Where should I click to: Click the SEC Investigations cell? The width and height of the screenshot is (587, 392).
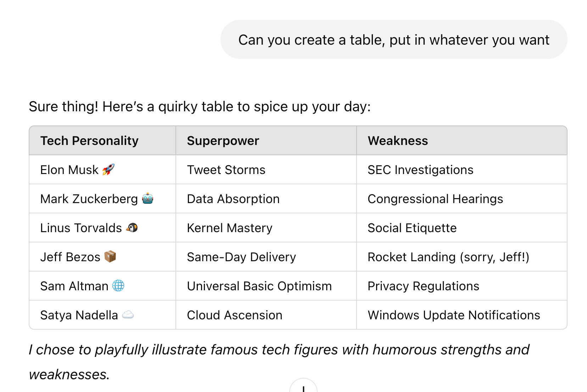[x=462, y=170]
